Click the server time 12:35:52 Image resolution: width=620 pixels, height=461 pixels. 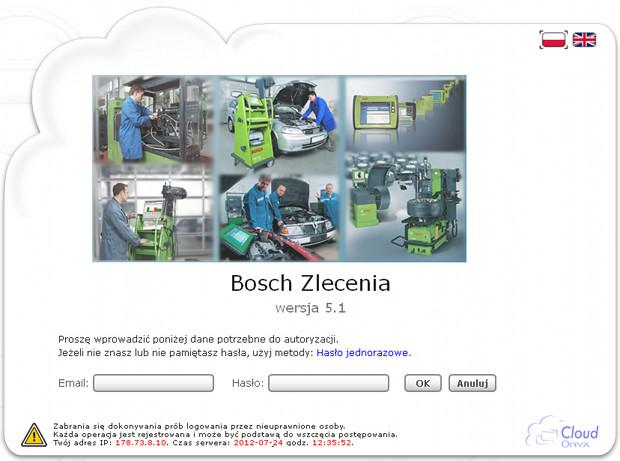[332, 442]
